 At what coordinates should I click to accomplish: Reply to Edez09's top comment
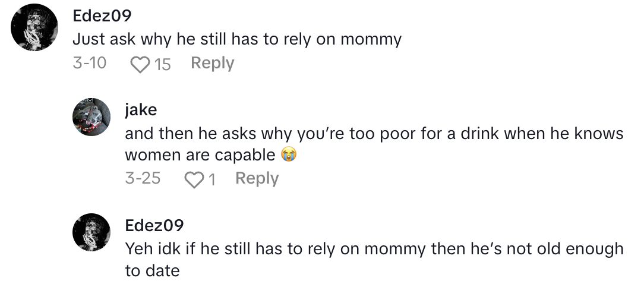[212, 63]
